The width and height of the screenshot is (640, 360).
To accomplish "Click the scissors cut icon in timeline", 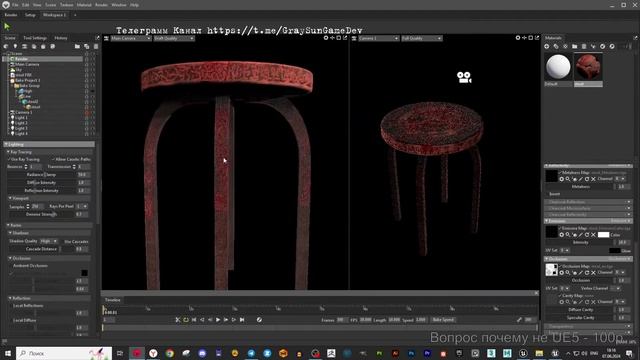I will pos(178,320).
